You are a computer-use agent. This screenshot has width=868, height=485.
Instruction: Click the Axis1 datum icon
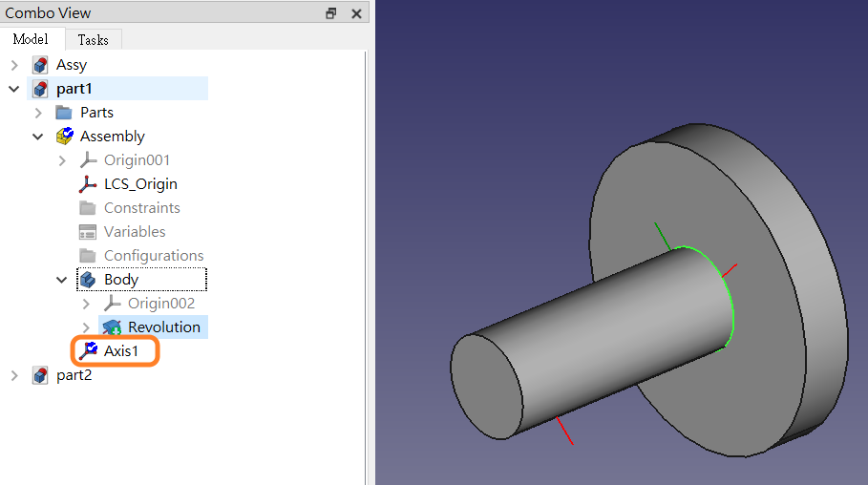[88, 351]
